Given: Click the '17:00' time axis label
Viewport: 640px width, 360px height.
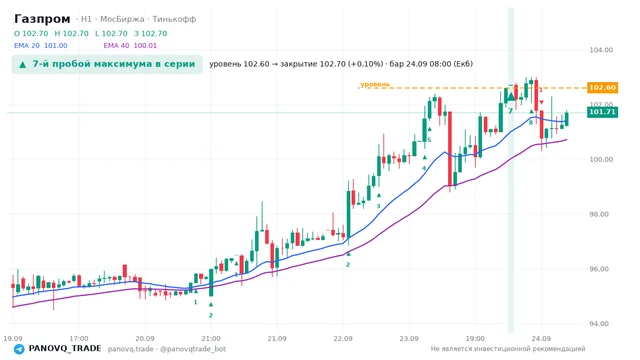Looking at the screenshot, I should coord(79,338).
